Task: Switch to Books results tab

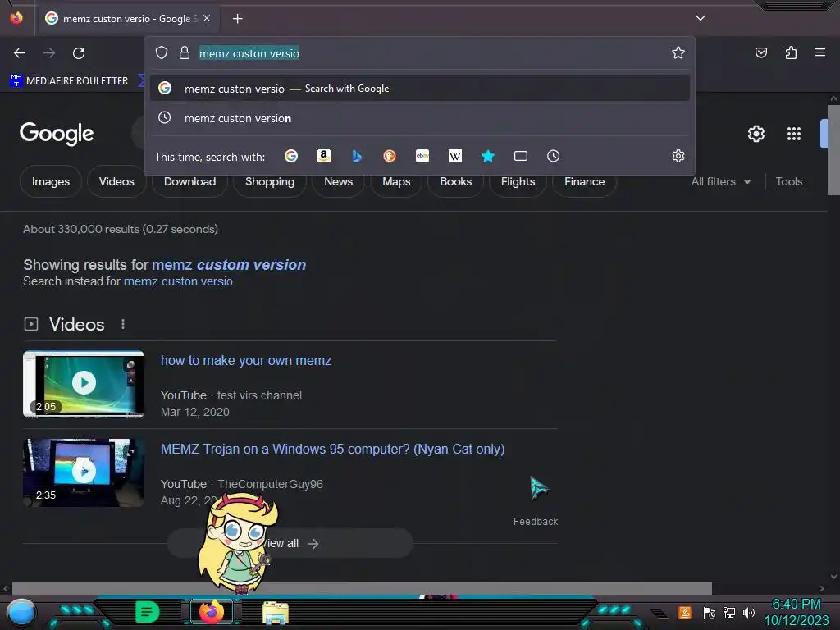Action: [455, 181]
